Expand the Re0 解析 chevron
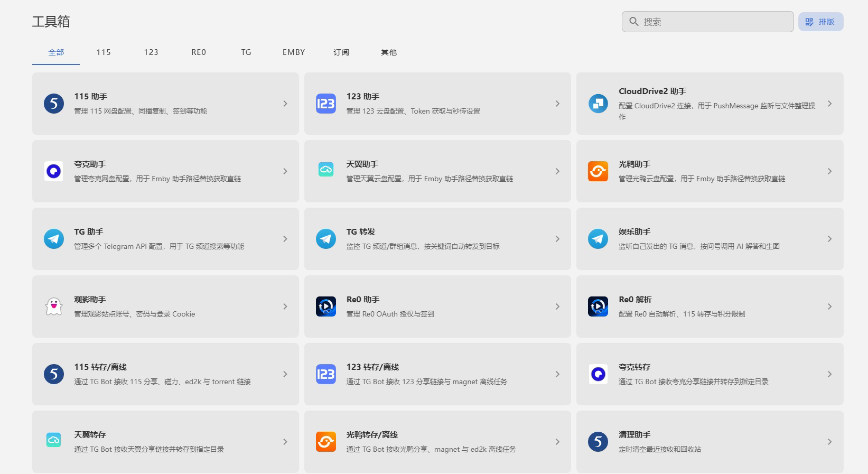Image resolution: width=868 pixels, height=474 pixels. pos(830,306)
